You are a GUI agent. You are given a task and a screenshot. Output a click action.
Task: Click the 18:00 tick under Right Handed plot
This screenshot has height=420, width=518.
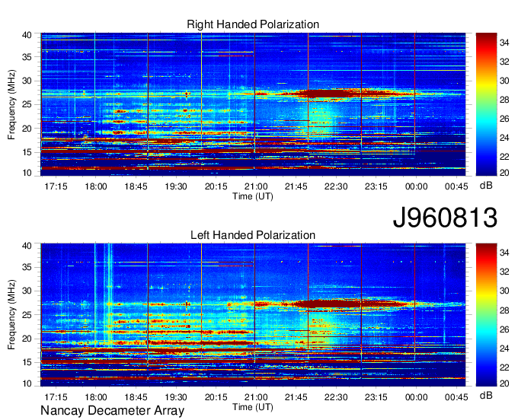pos(96,186)
